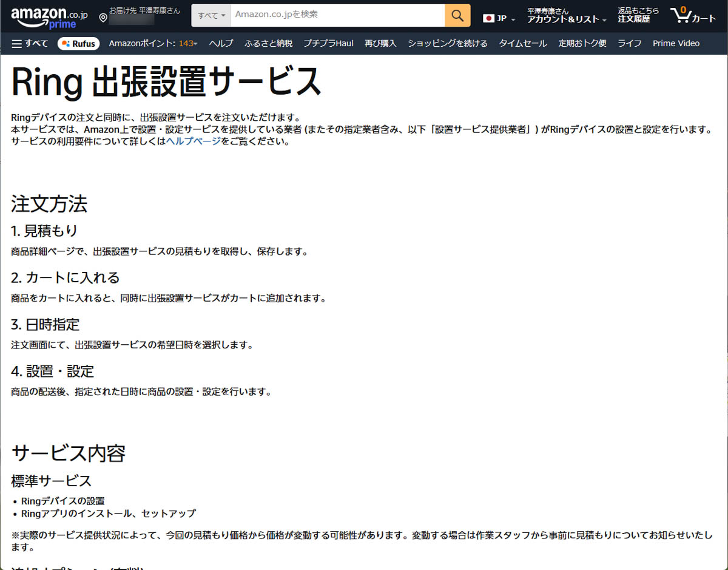Click the Amazon.co.jp prime logo
728x570 pixels.
[49, 18]
